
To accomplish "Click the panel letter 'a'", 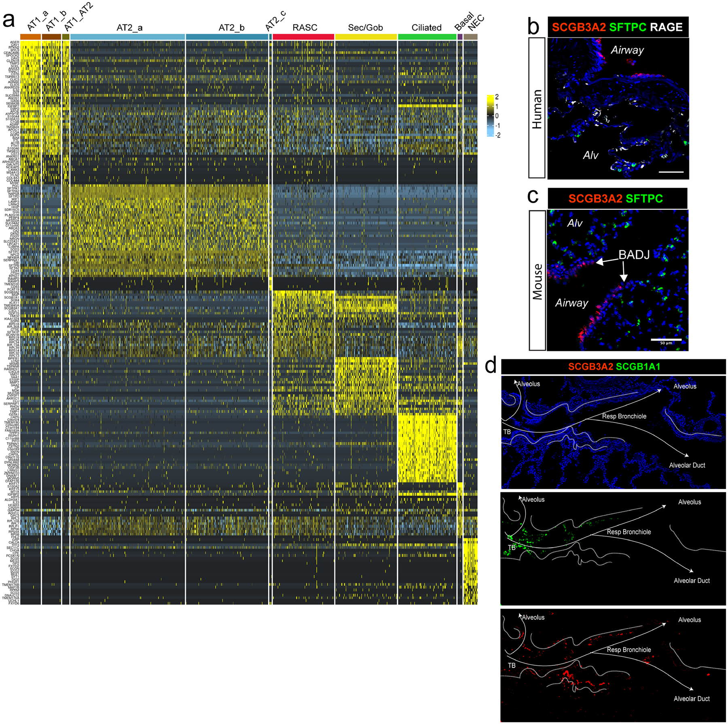I will pyautogui.click(x=9, y=19).
